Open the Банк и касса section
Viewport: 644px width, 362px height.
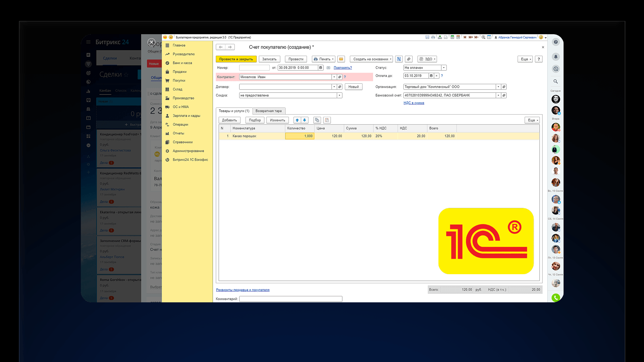[x=182, y=63]
